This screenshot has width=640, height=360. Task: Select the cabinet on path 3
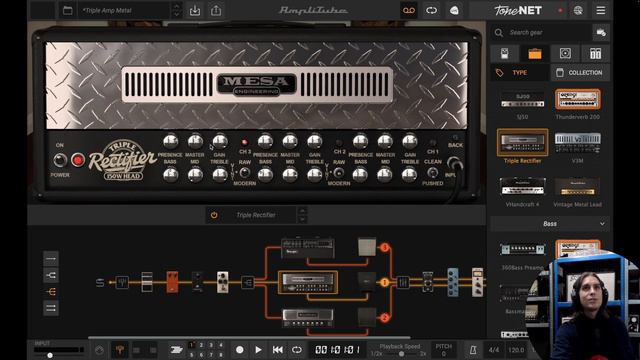tap(367, 247)
